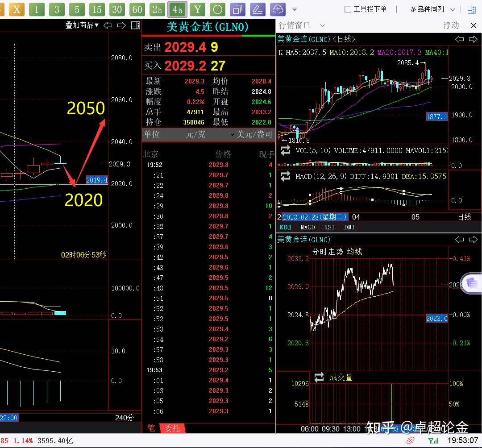Click the clock 19:53:07 in status bar

[x=463, y=440]
